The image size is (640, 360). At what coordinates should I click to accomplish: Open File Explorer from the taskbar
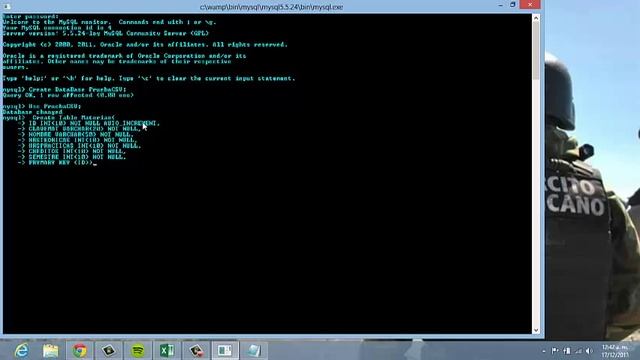(x=51, y=351)
